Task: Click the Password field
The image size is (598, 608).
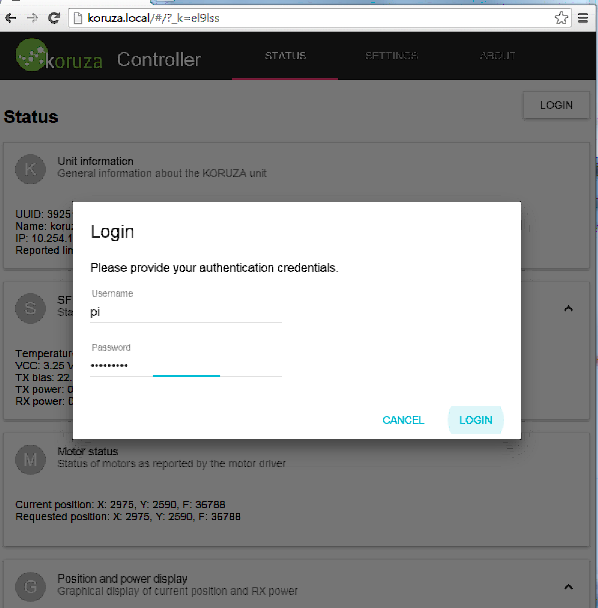Action: pyautogui.click(x=186, y=365)
